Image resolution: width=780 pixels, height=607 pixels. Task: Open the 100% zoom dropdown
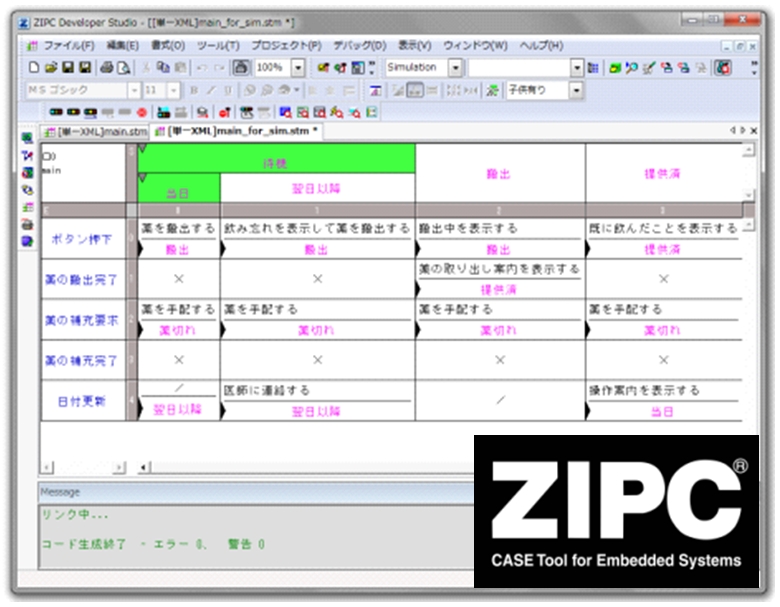pos(298,68)
